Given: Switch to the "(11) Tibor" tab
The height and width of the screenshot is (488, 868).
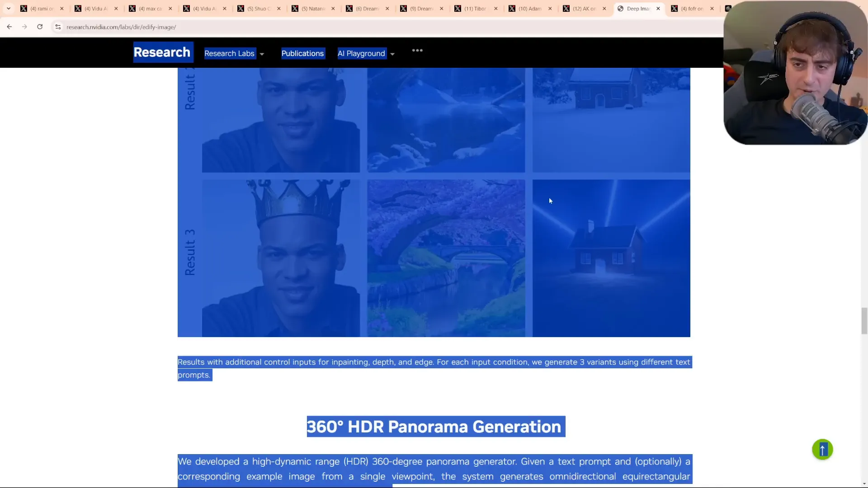Looking at the screenshot, I should (476, 9).
